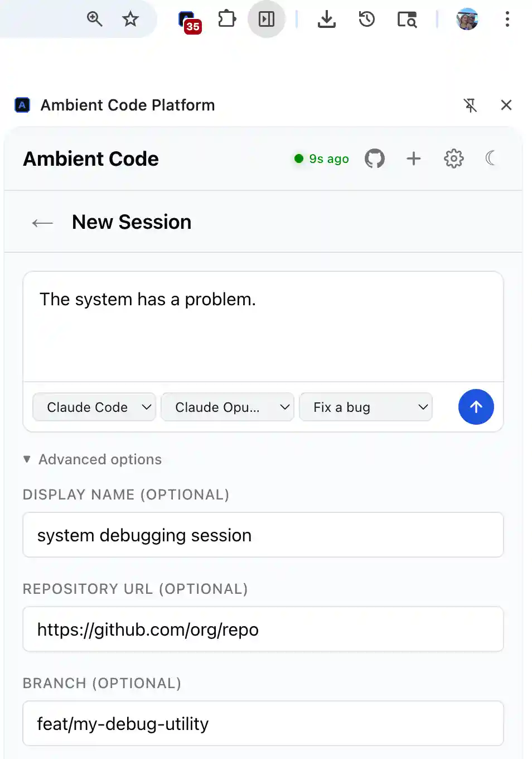Image resolution: width=532 pixels, height=759 pixels.
Task: Click the GitHub icon in header
Action: pyautogui.click(x=375, y=159)
